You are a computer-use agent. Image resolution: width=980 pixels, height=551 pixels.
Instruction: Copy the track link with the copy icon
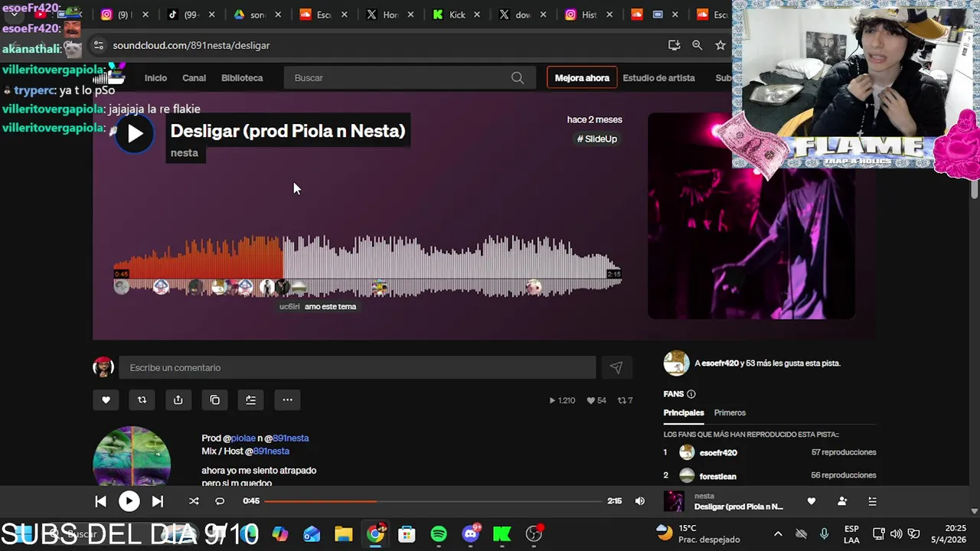click(214, 399)
